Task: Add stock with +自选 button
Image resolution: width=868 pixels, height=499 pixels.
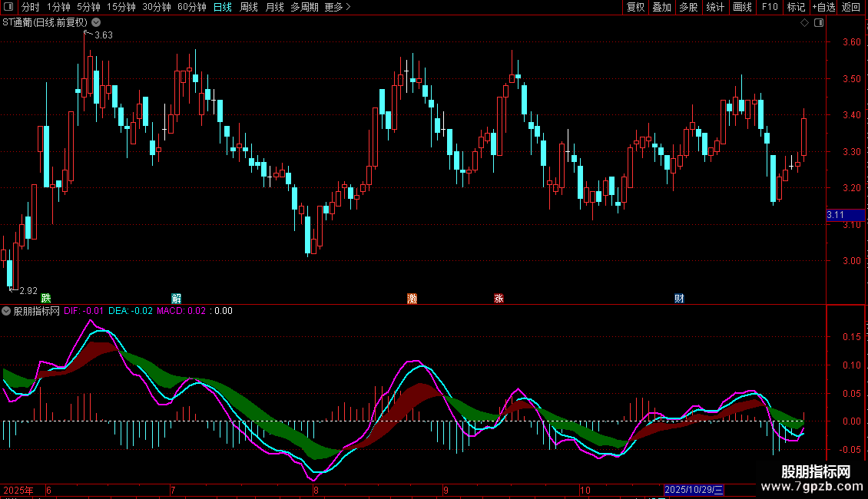Action: click(823, 7)
